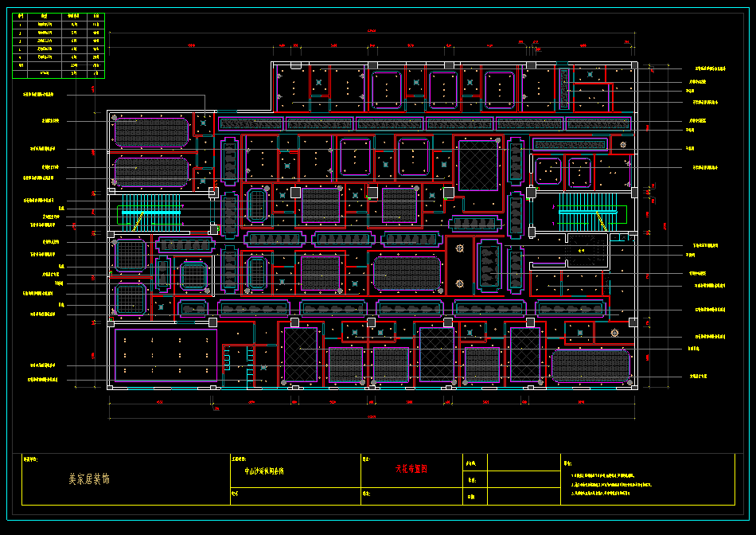Screen dimensions: 756x535
Task: Select the chandelier symbol in the bottom-right room
Action: tap(614, 332)
